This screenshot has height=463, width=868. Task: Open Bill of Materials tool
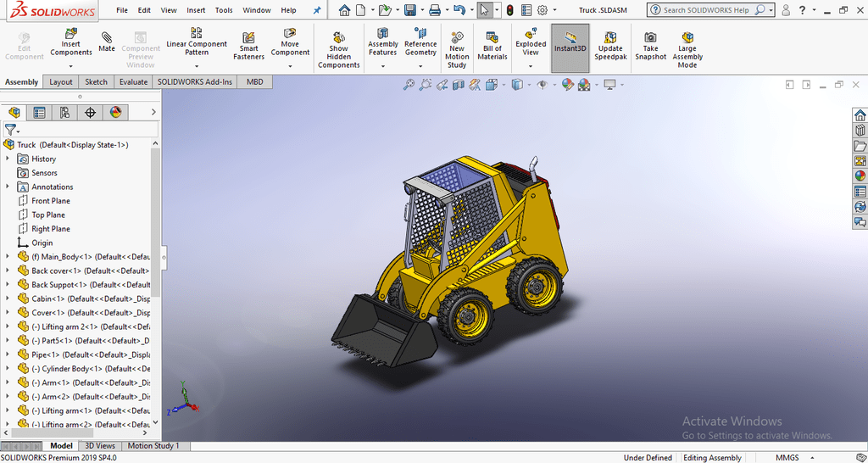point(492,46)
